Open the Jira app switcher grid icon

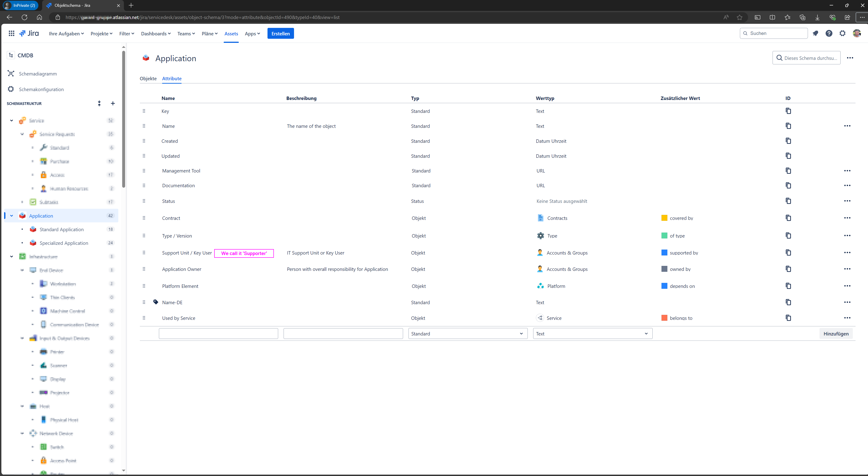11,33
